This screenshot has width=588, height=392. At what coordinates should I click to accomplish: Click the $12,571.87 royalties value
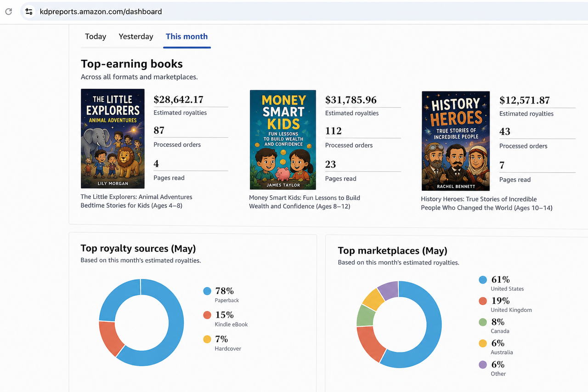pyautogui.click(x=525, y=101)
